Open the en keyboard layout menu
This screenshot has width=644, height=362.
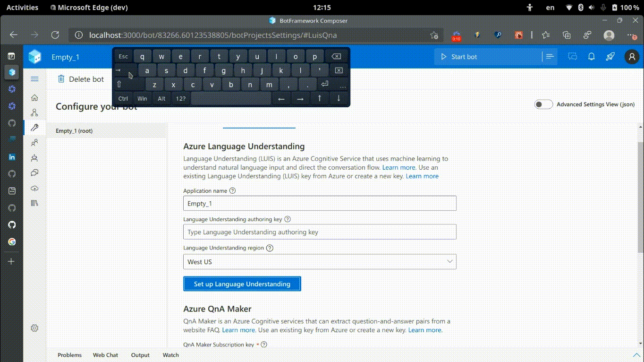coord(550,8)
